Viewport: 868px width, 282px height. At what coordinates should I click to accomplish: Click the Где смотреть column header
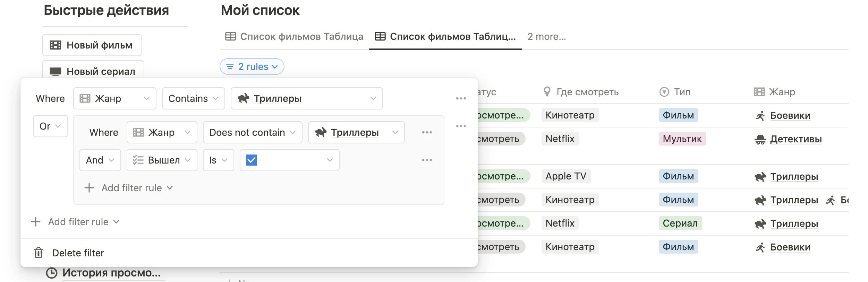click(581, 92)
